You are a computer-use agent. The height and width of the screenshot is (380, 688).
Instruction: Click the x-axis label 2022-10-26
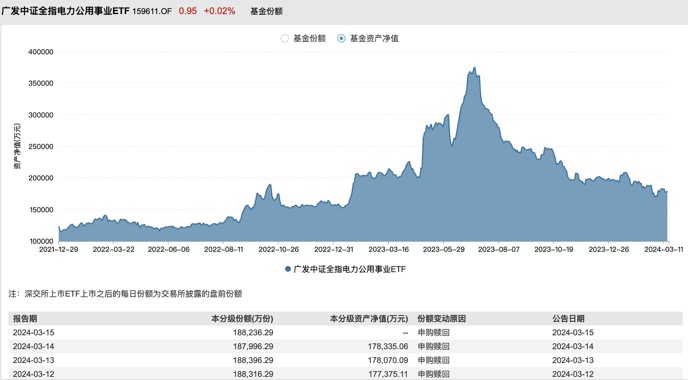pos(279,249)
